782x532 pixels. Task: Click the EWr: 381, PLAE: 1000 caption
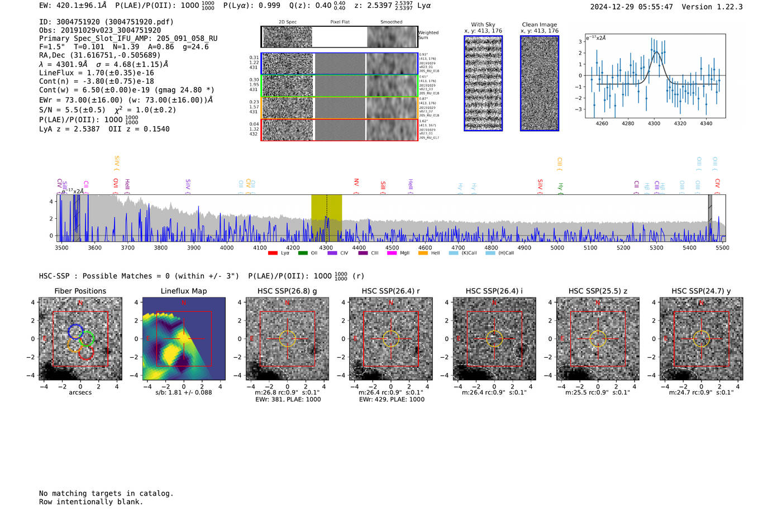(288, 400)
